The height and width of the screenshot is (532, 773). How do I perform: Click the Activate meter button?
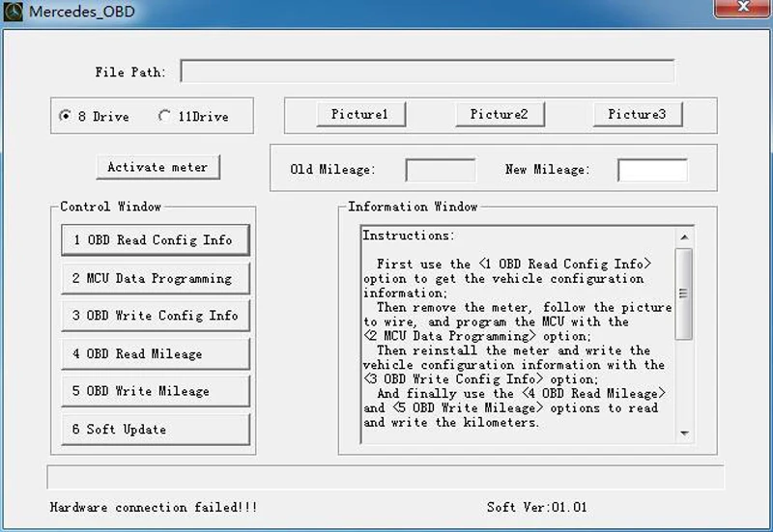tap(158, 167)
